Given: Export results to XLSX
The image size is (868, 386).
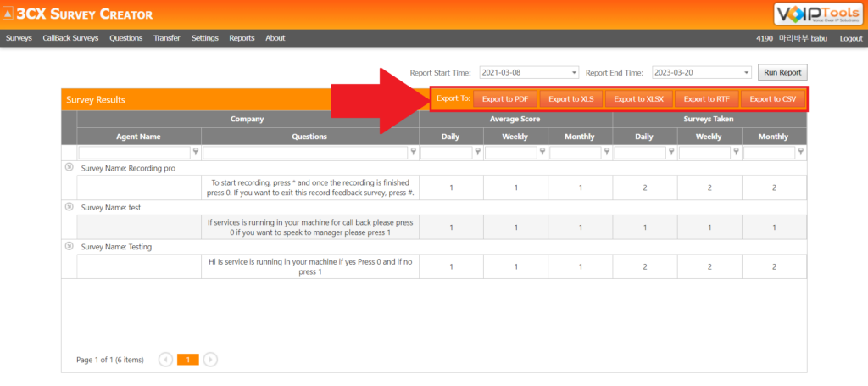Looking at the screenshot, I should 638,99.
